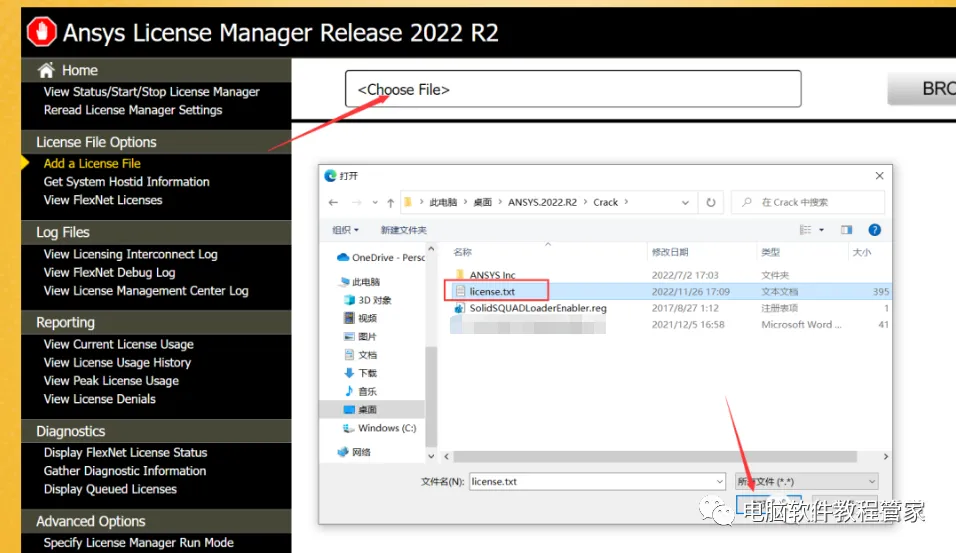Click the 文件名 filename combo box

point(597,482)
